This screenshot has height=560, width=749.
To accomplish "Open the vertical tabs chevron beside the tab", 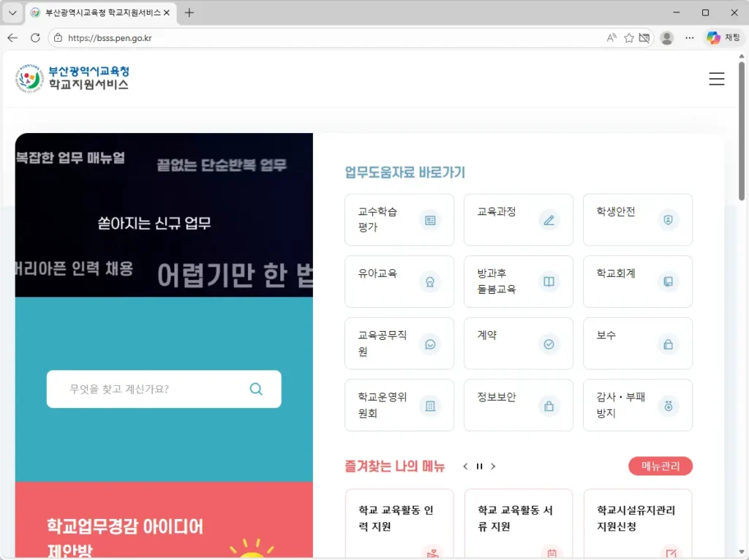I will [12, 12].
